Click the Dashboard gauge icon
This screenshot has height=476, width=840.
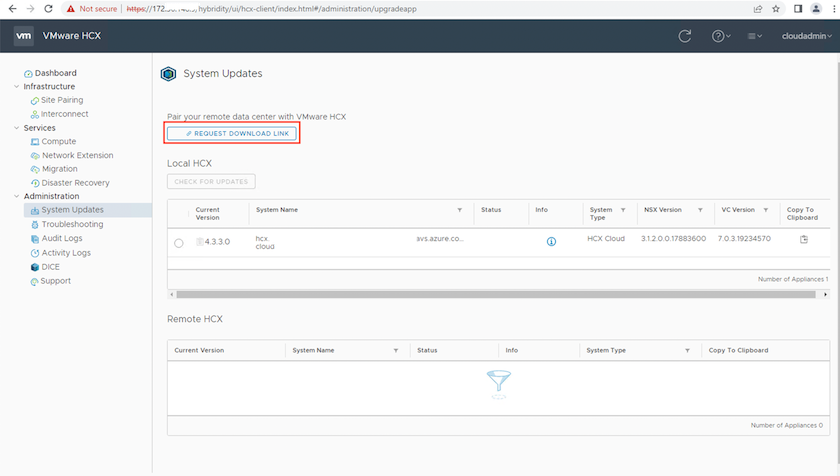(28, 73)
